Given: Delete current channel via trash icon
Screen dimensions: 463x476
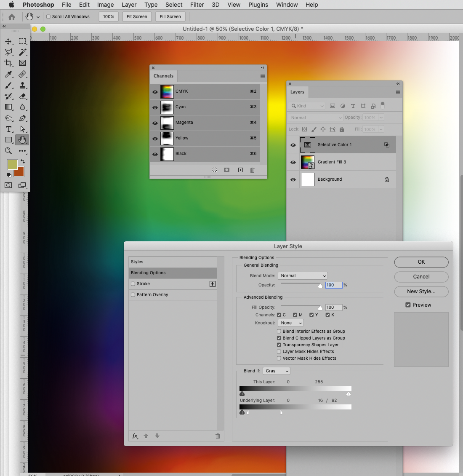Looking at the screenshot, I should pos(252,170).
